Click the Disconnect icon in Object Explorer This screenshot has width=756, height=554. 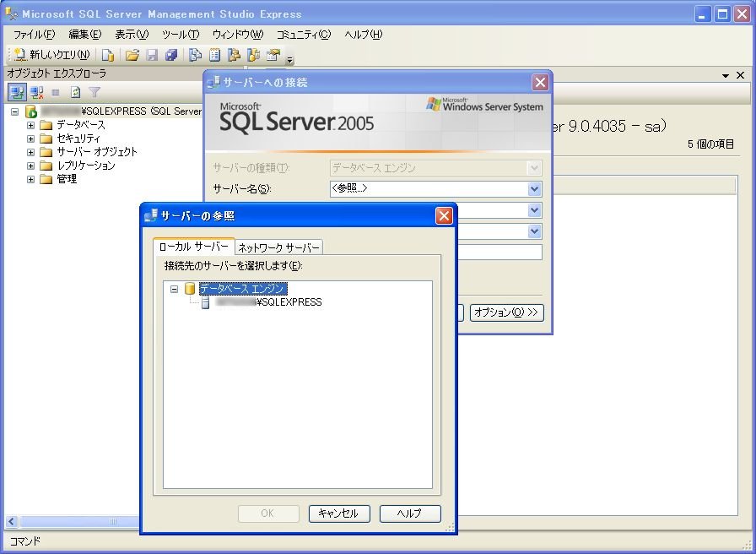pos(36,92)
